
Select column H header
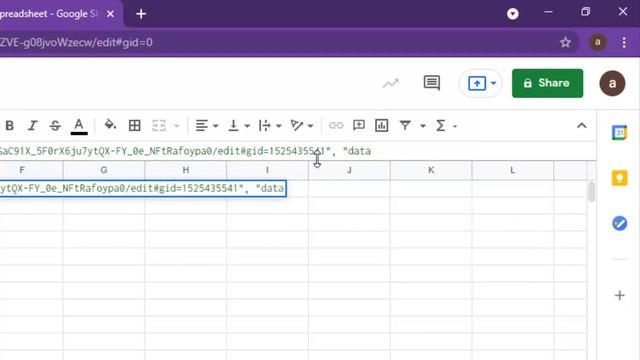(186, 170)
